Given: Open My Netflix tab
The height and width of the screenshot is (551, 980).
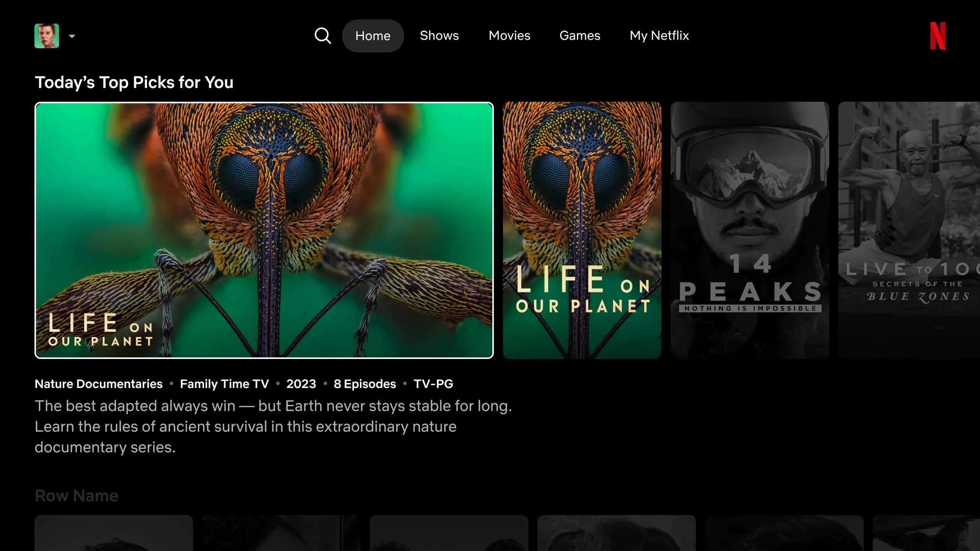Looking at the screenshot, I should [x=659, y=36].
